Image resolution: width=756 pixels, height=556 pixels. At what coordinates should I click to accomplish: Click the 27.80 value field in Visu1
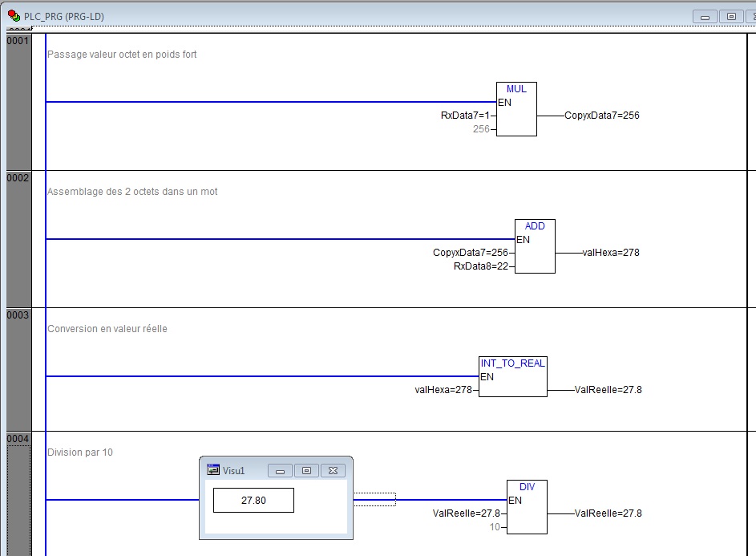pyautogui.click(x=253, y=500)
